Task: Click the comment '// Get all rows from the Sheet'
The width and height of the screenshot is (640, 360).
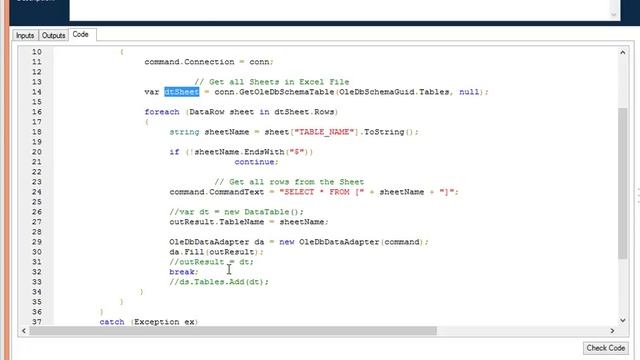Action: [289, 182]
